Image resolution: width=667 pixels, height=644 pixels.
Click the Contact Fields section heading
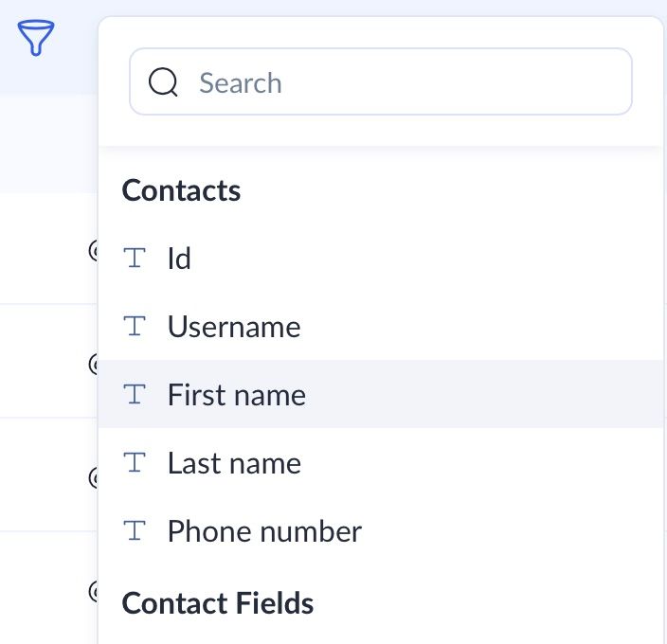click(218, 602)
